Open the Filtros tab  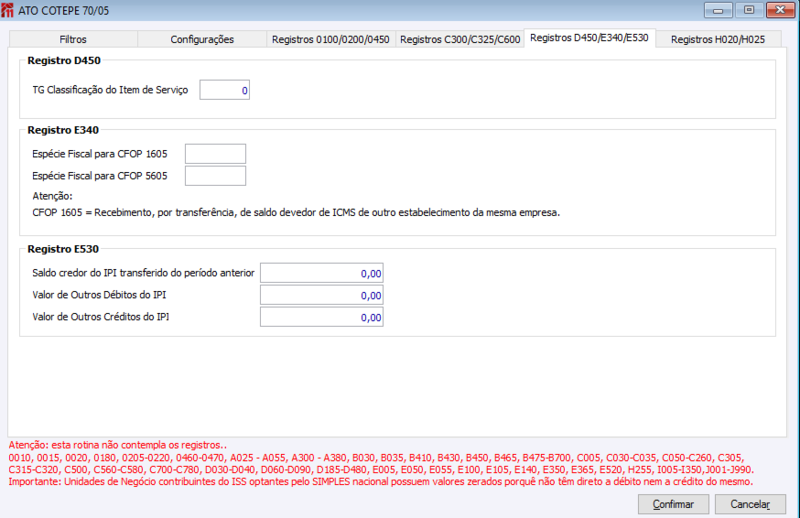tap(73, 39)
